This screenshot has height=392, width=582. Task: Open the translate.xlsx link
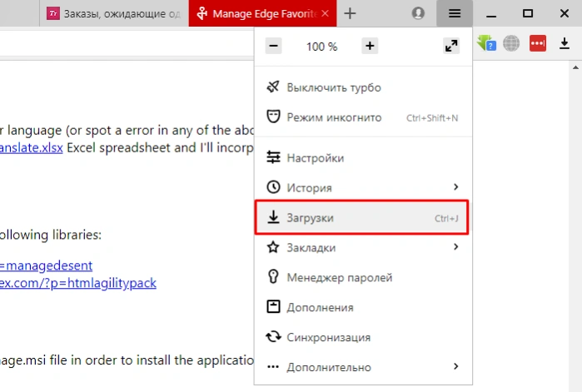pos(31,147)
